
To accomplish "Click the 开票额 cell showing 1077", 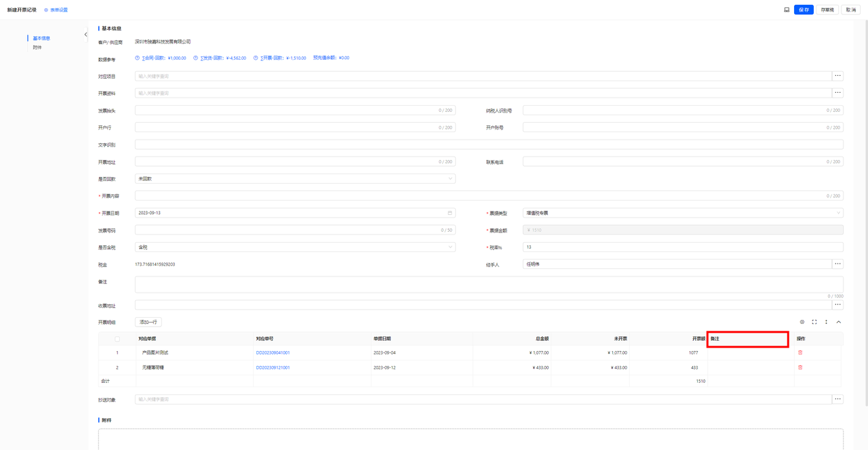I will click(669, 352).
